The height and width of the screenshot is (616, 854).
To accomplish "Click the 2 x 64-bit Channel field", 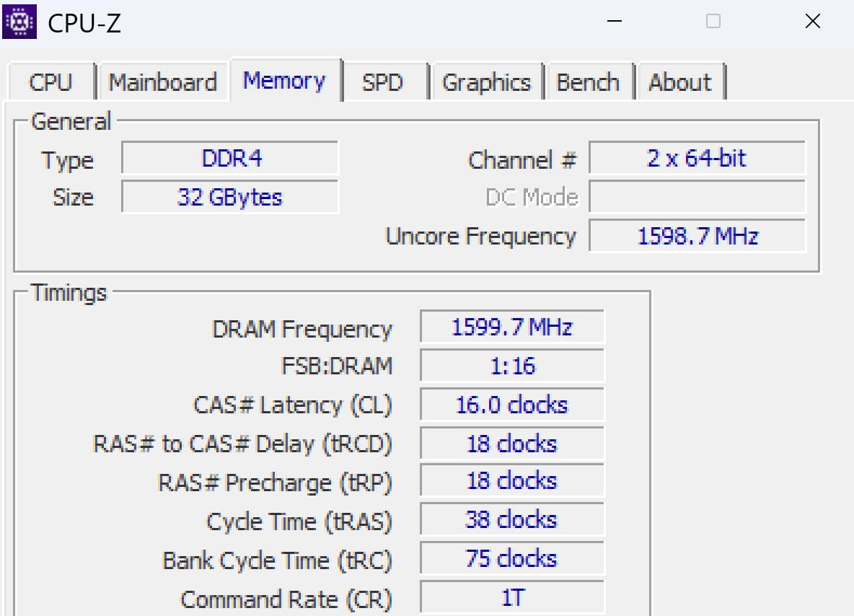I will coord(697,159).
